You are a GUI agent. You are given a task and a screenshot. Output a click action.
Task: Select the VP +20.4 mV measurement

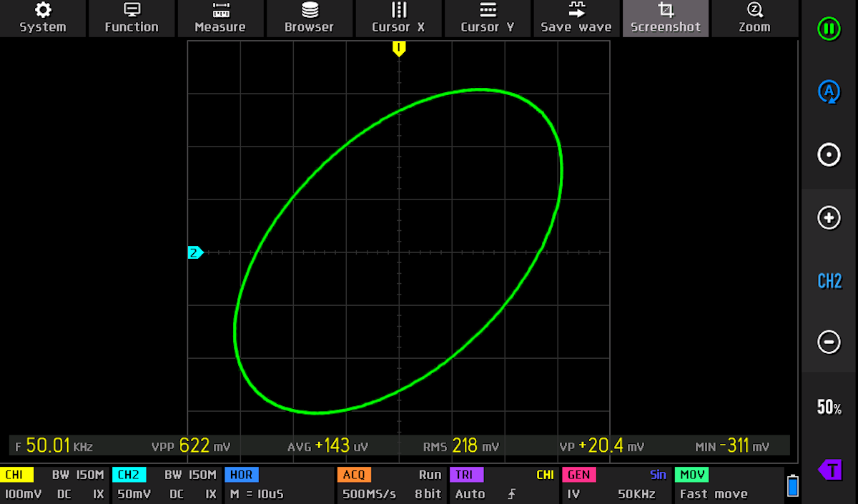(x=601, y=446)
